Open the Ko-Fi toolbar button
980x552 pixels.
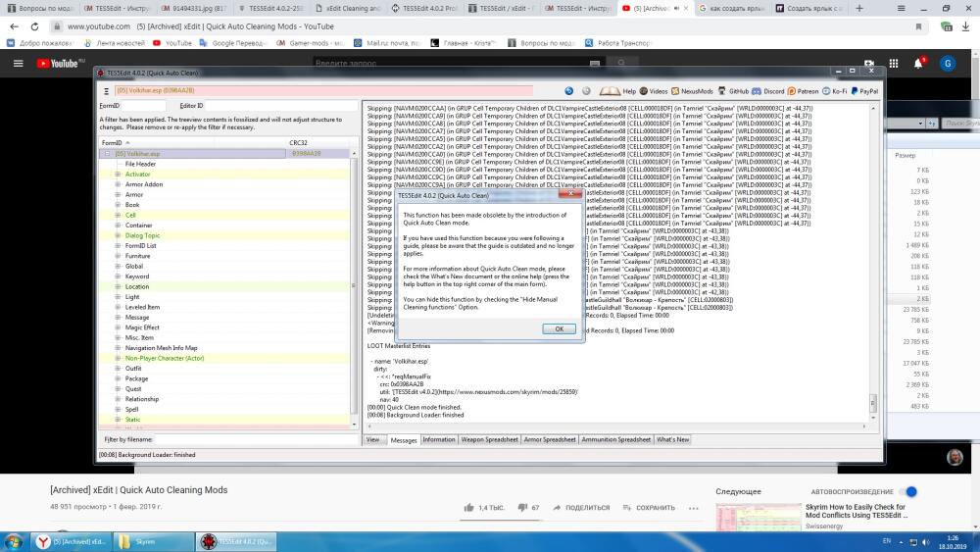point(834,91)
